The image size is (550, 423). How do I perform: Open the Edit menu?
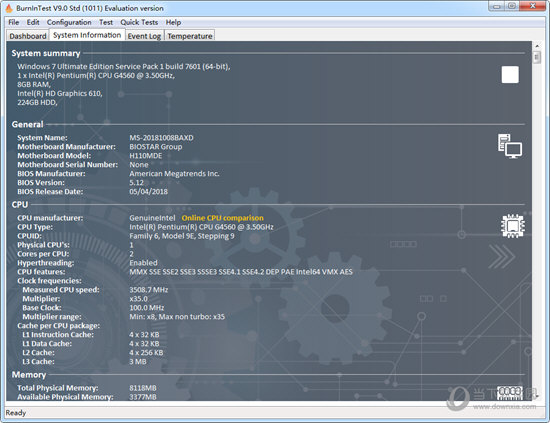33,22
